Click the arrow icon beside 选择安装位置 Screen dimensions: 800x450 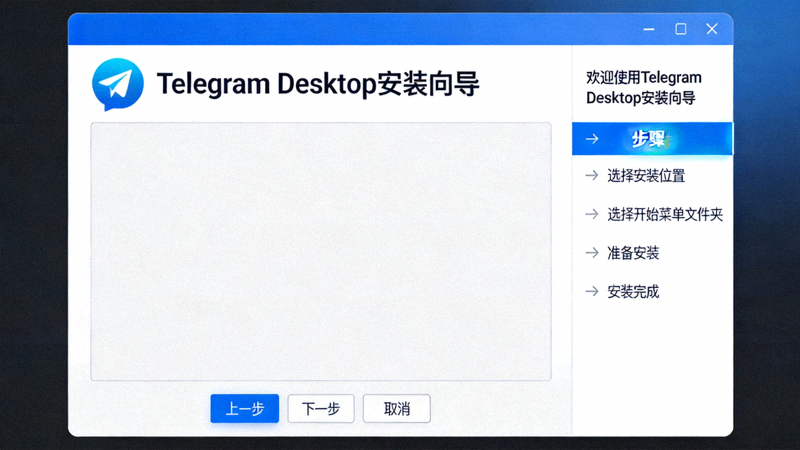[592, 176]
